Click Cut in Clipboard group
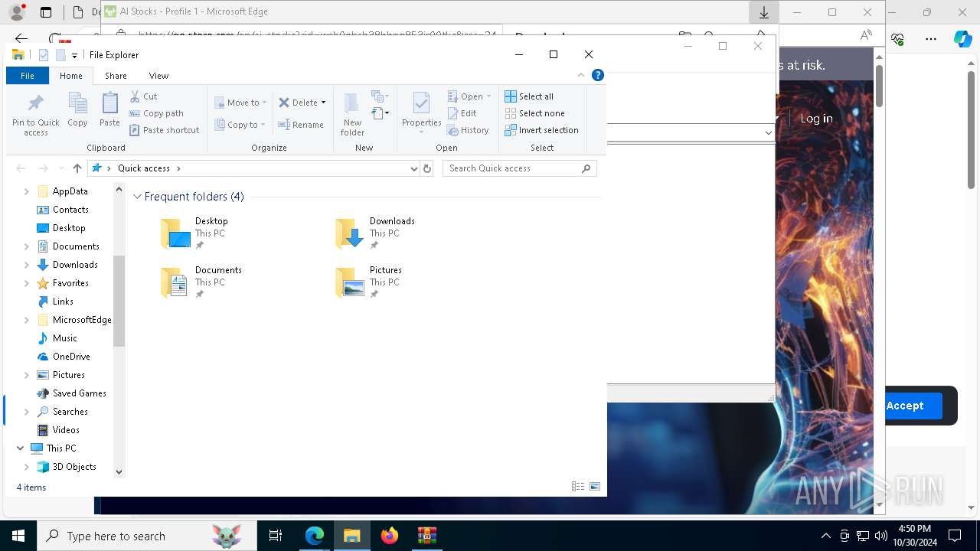This screenshot has height=551, width=980. tap(143, 96)
